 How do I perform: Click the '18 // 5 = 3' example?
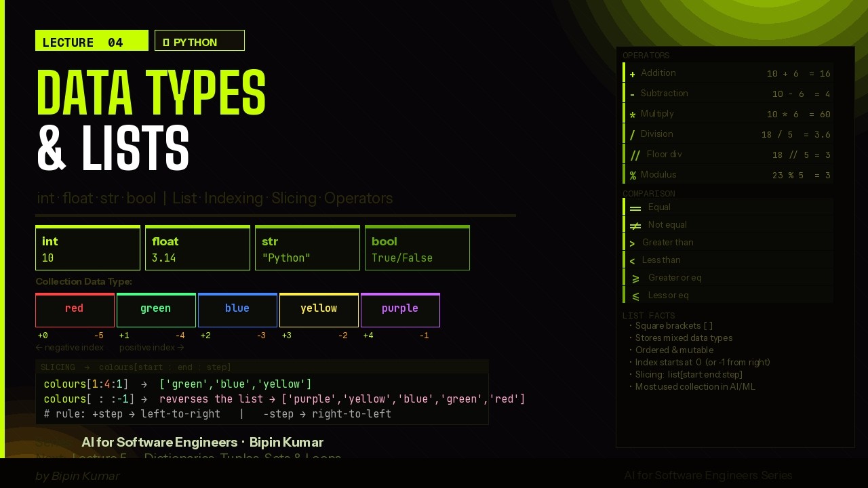(x=801, y=155)
